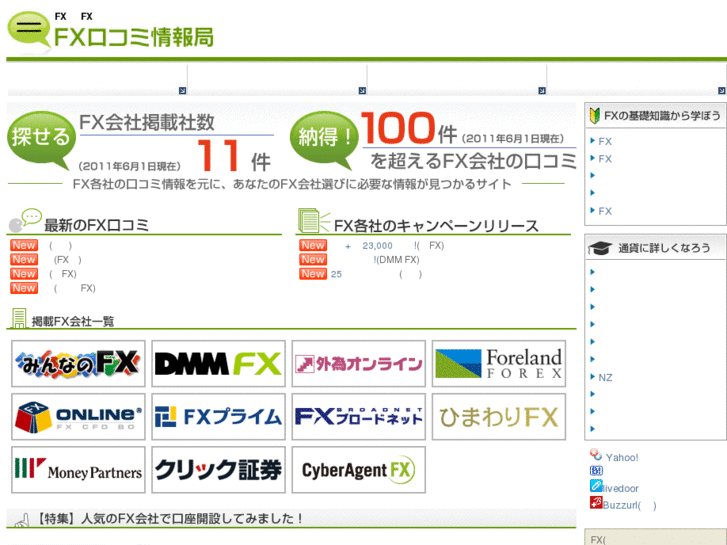This screenshot has height=545, width=727.
Task: Click the documents icon beside キャンペーンリリース
Action: (313, 221)
